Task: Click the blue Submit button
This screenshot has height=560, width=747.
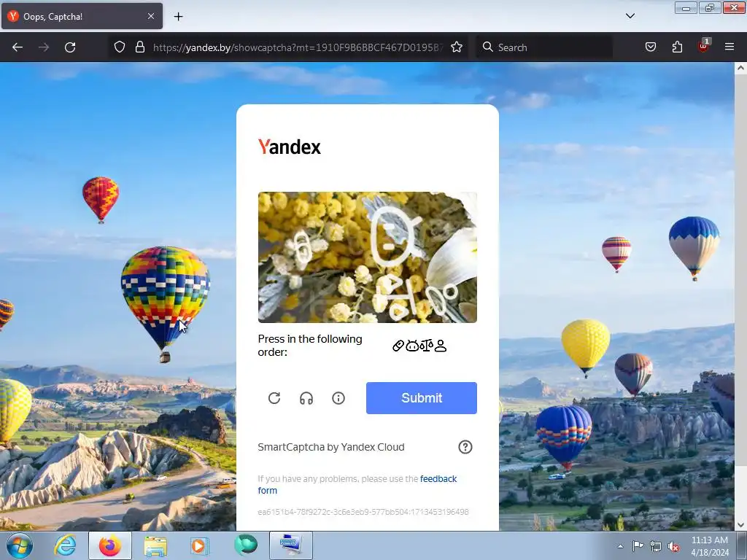Action: click(422, 398)
